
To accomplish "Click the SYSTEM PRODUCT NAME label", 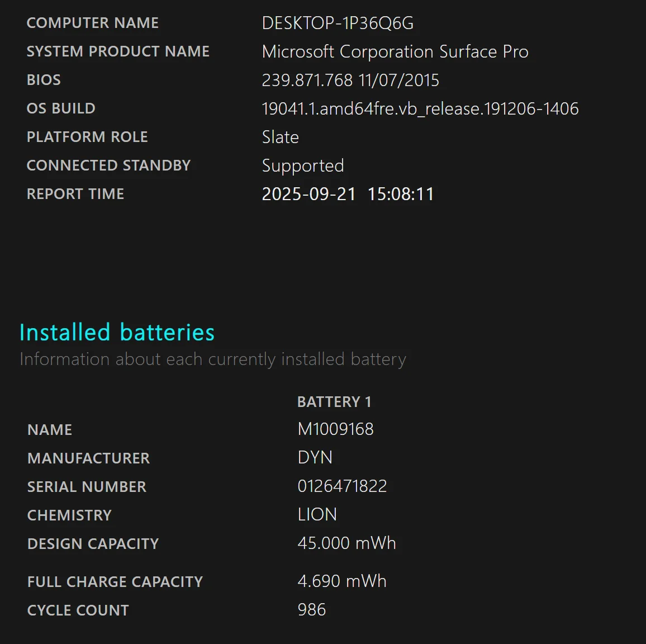I will [x=118, y=51].
